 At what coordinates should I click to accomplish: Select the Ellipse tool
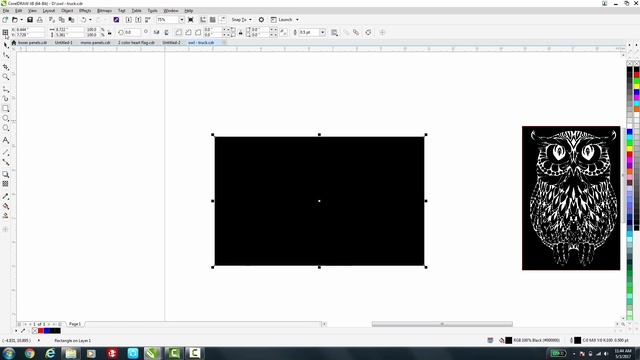tap(6, 118)
